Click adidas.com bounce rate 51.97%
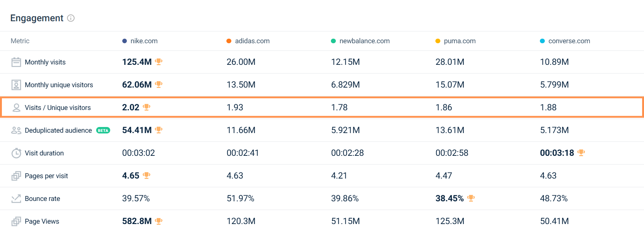The image size is (644, 243). tap(240, 198)
